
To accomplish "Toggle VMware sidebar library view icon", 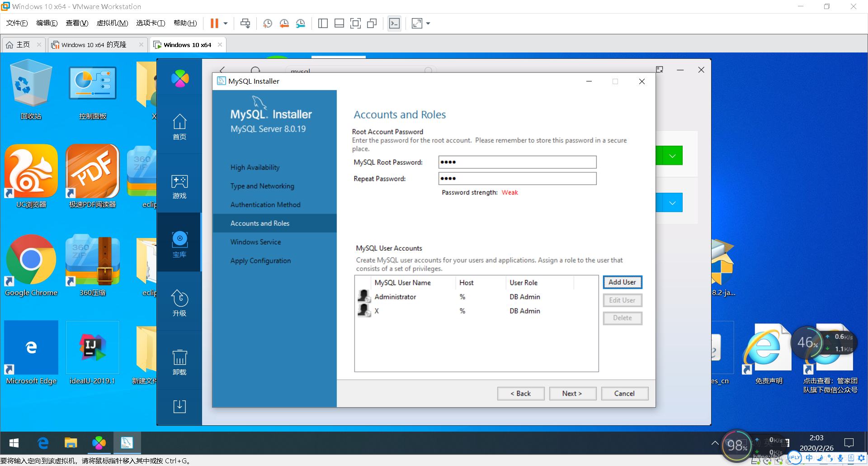I will pyautogui.click(x=323, y=24).
